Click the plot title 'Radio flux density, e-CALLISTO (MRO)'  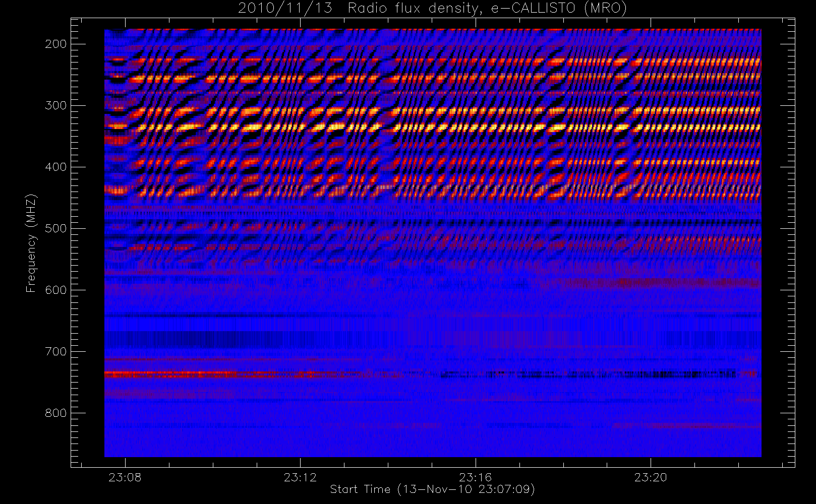(x=487, y=9)
